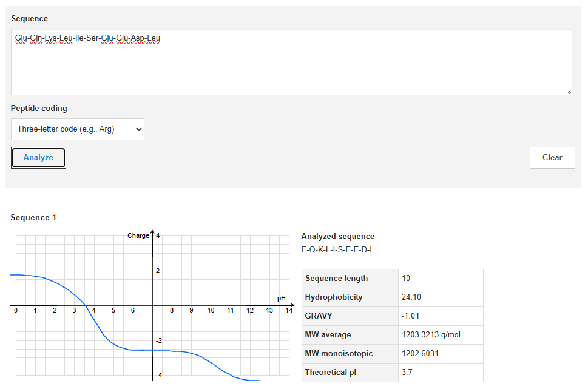This screenshot has height=389, width=588.
Task: Click the 'Theoretical pI' row label
Action: pyautogui.click(x=331, y=373)
